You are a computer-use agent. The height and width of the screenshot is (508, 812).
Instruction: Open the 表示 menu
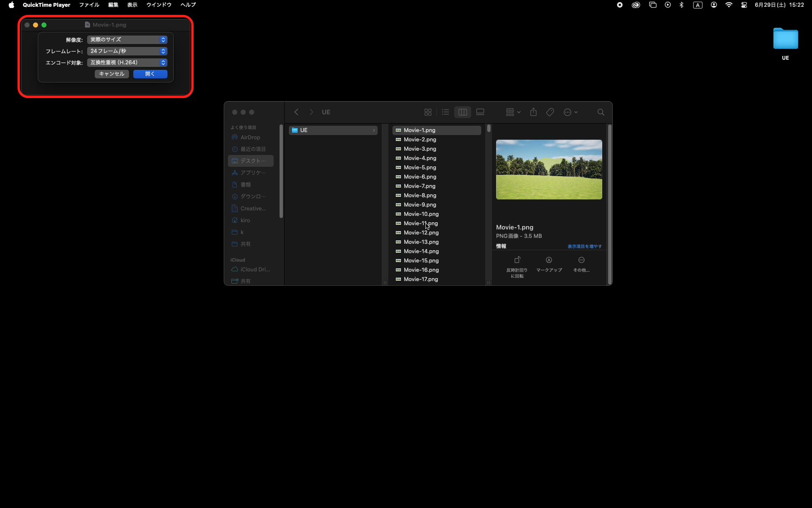click(x=132, y=5)
